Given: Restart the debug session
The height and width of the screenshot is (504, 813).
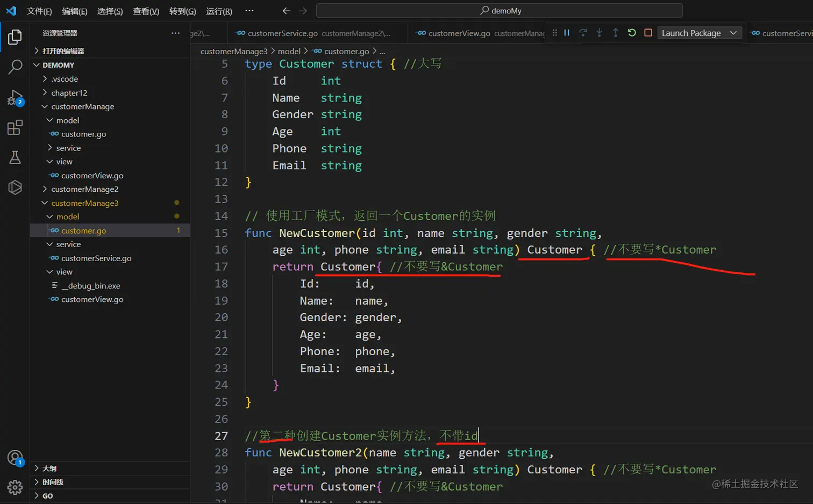Looking at the screenshot, I should pyautogui.click(x=632, y=33).
